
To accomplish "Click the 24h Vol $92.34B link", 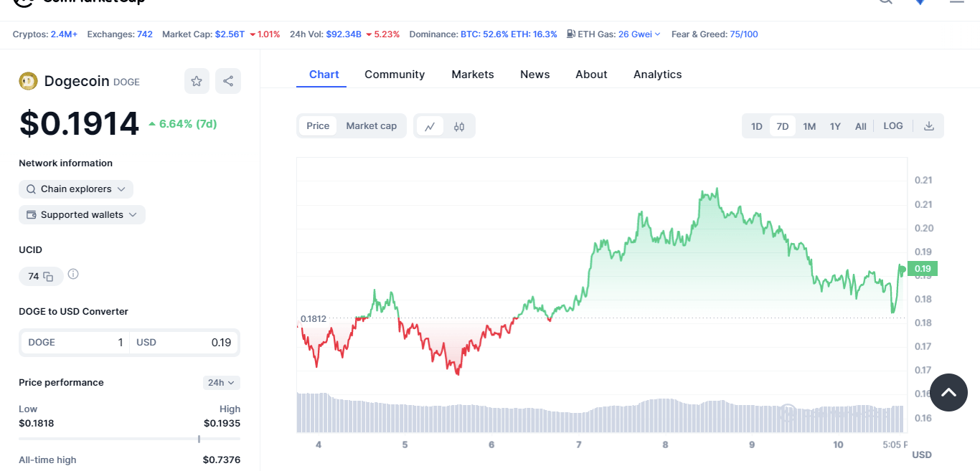I will tap(344, 34).
